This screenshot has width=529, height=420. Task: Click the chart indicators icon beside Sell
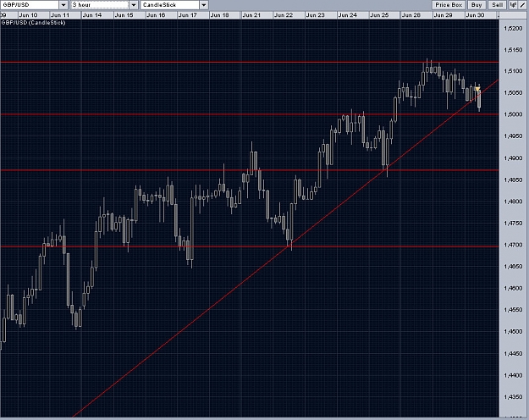pyautogui.click(x=513, y=5)
